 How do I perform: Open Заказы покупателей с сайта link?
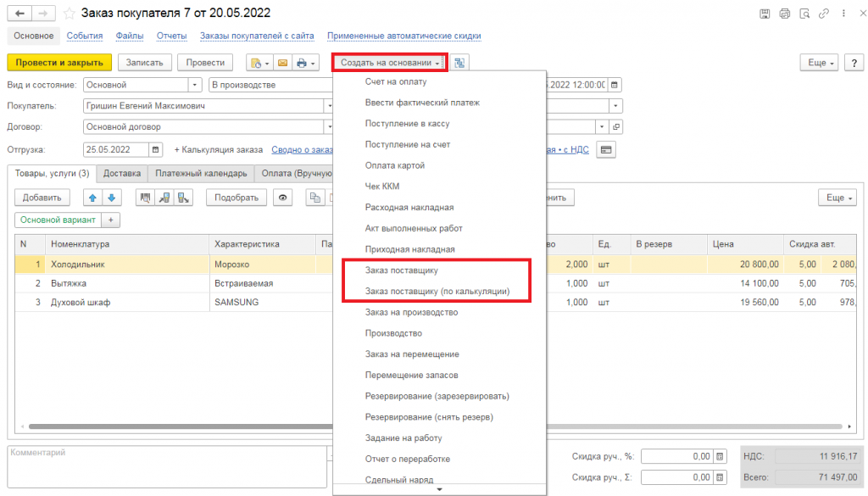click(257, 36)
